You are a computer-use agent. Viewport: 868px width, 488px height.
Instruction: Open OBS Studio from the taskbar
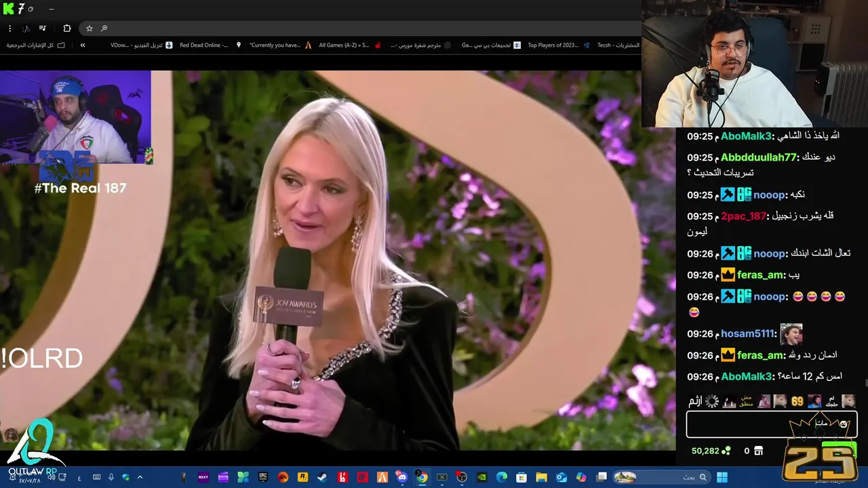(x=462, y=477)
